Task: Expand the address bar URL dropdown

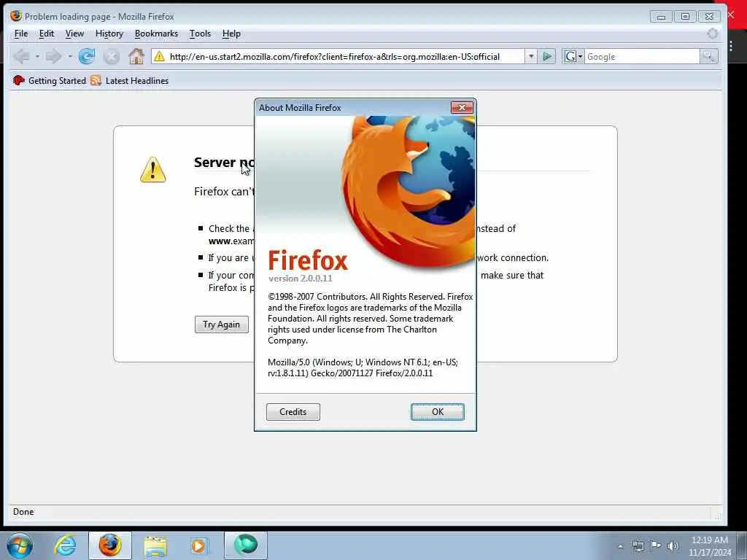Action: point(531,56)
